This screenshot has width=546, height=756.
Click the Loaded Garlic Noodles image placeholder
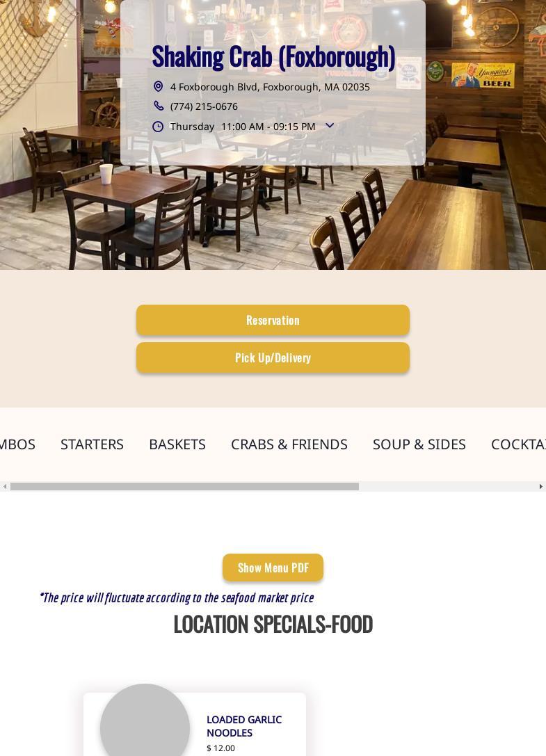pyautogui.click(x=145, y=721)
